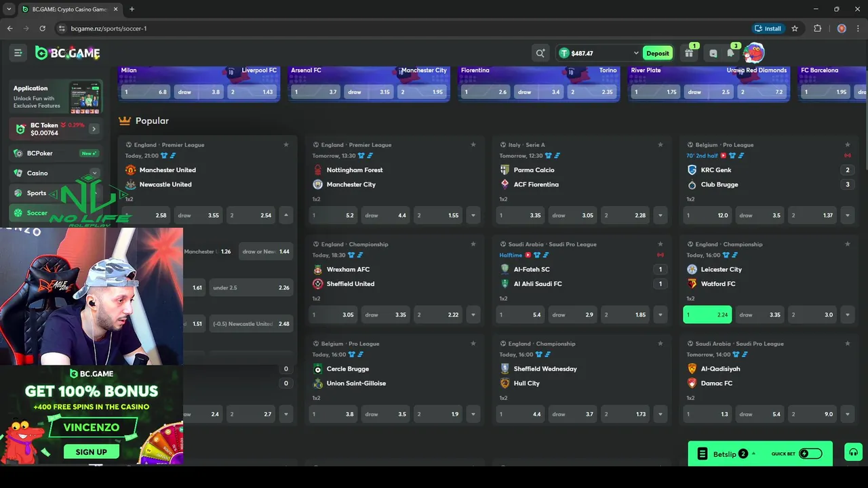
Task: Open the Union Saint-Gilloise team name
Action: [356, 384]
